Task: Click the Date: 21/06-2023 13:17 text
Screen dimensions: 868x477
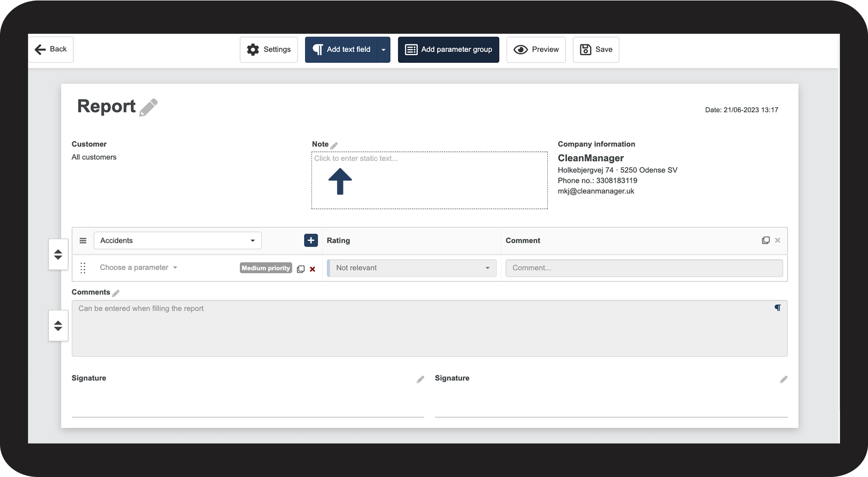Action: click(x=741, y=110)
